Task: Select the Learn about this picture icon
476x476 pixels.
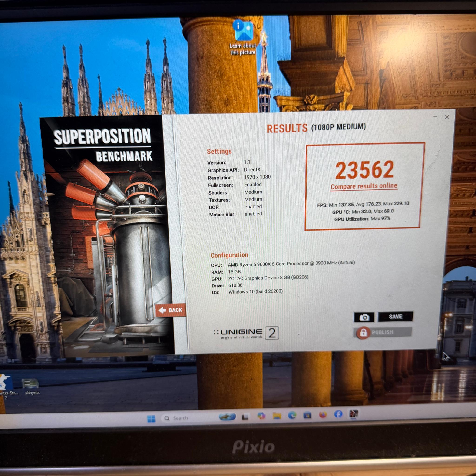Action: [243, 37]
